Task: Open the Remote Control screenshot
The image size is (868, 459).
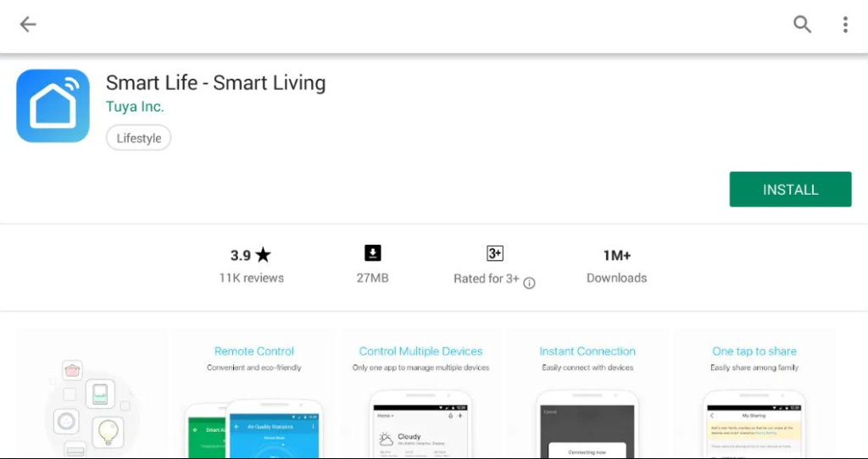Action: [253, 394]
